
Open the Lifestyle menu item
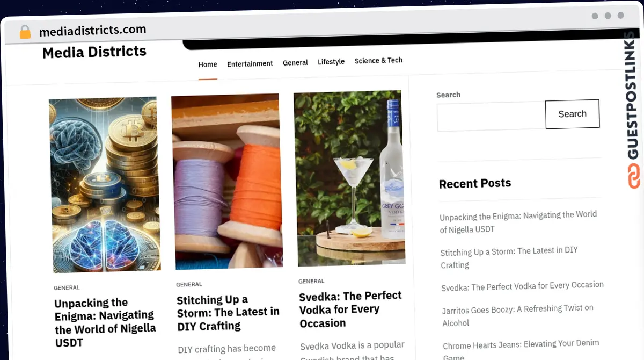point(331,62)
